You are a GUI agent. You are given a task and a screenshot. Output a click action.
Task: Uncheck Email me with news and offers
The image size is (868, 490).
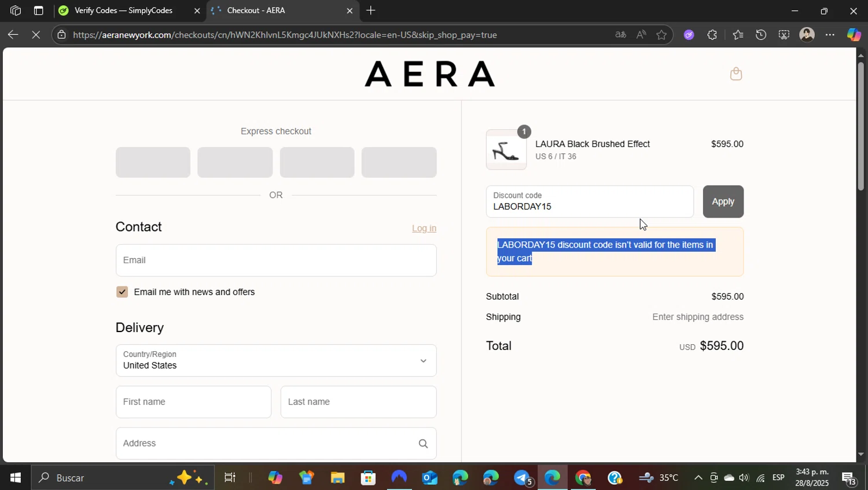pyautogui.click(x=122, y=292)
